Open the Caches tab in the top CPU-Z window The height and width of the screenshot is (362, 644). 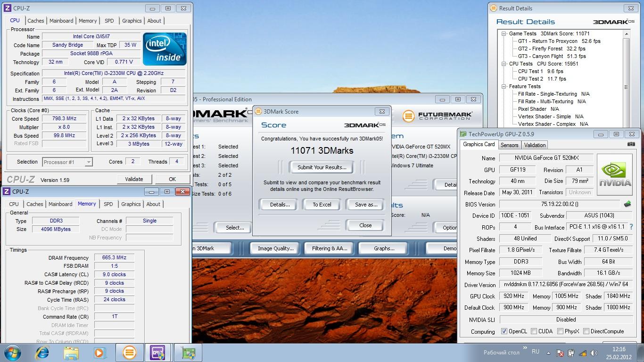coord(36,21)
